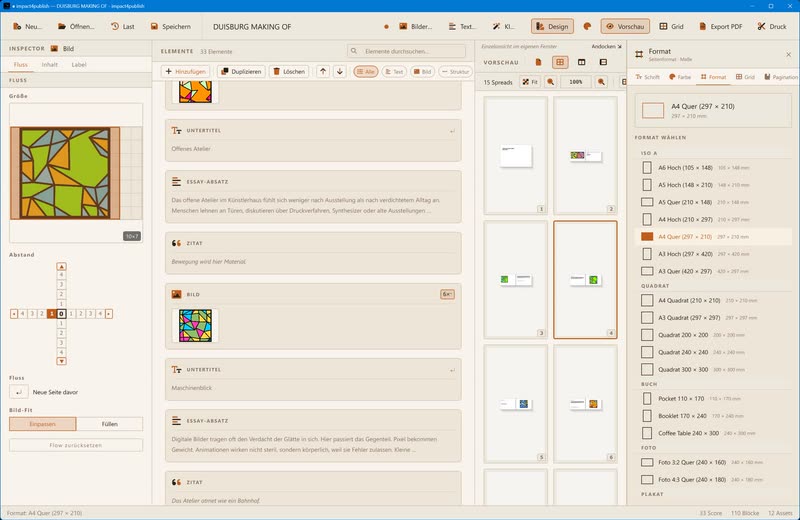The height and width of the screenshot is (520, 800).
Task: Open the Farbe tab in Format panel
Action: click(680, 77)
